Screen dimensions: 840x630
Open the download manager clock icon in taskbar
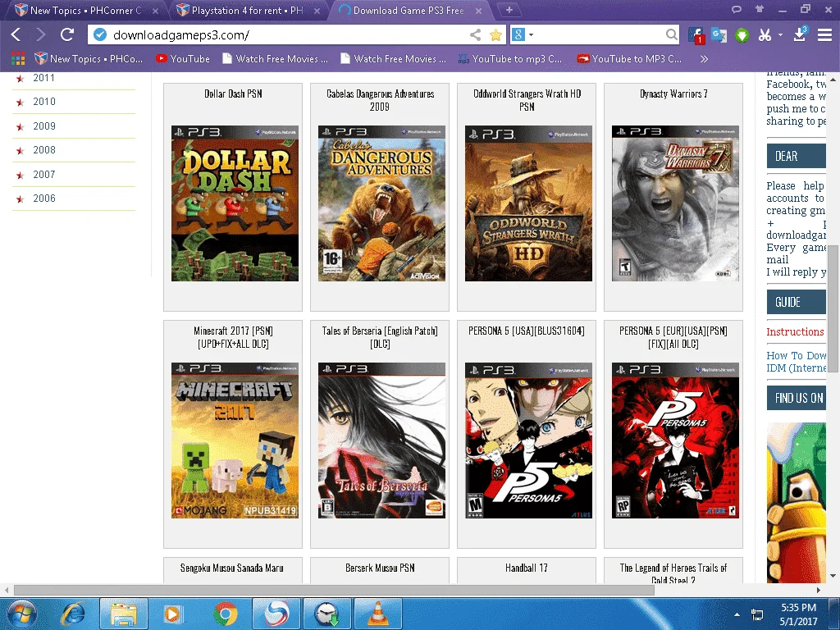click(327, 614)
